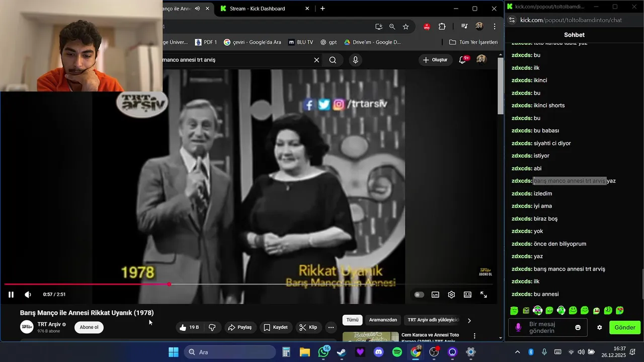Make the video fullscreen
644x362 pixels.
484,295
